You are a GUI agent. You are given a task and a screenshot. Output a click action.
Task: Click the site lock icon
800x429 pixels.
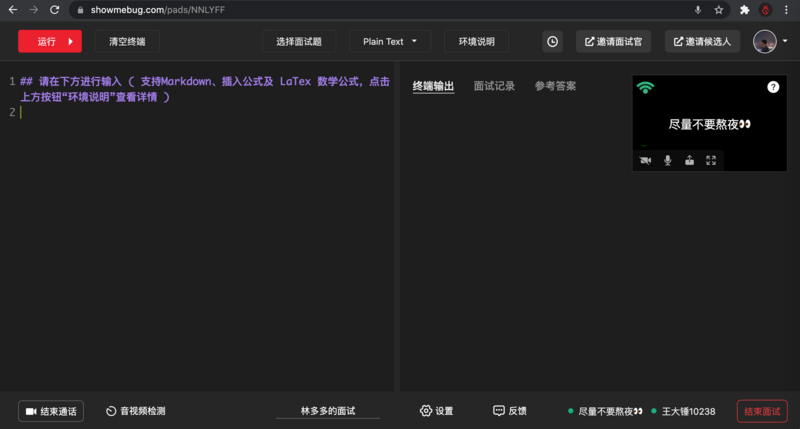pyautogui.click(x=80, y=10)
